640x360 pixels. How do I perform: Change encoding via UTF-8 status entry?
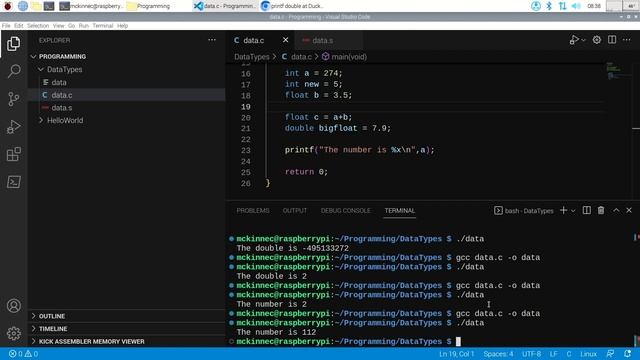point(531,354)
